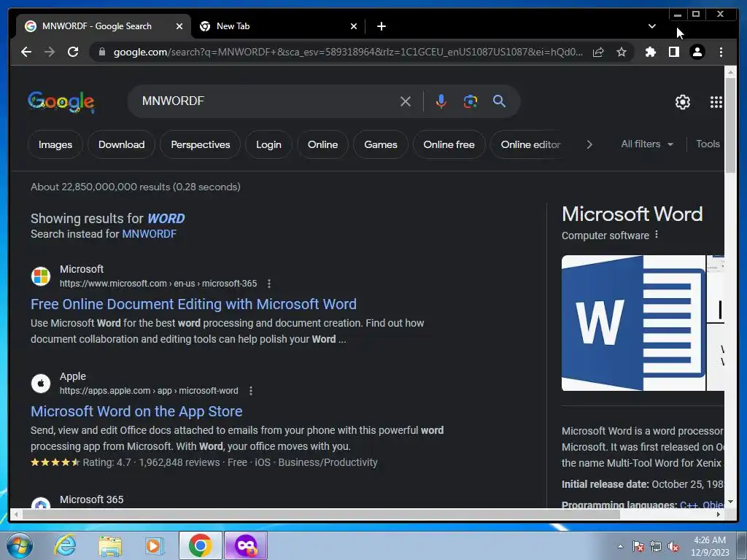Select the Games filter chip
747x560 pixels.
coord(381,144)
